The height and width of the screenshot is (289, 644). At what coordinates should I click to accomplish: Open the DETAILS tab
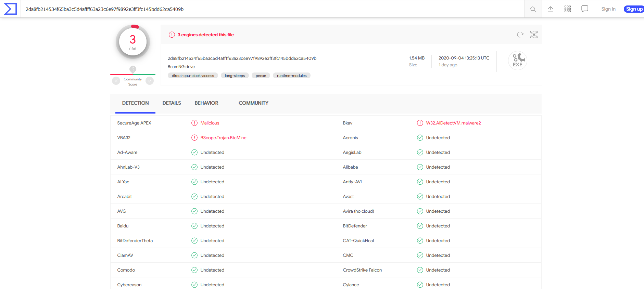click(x=172, y=103)
